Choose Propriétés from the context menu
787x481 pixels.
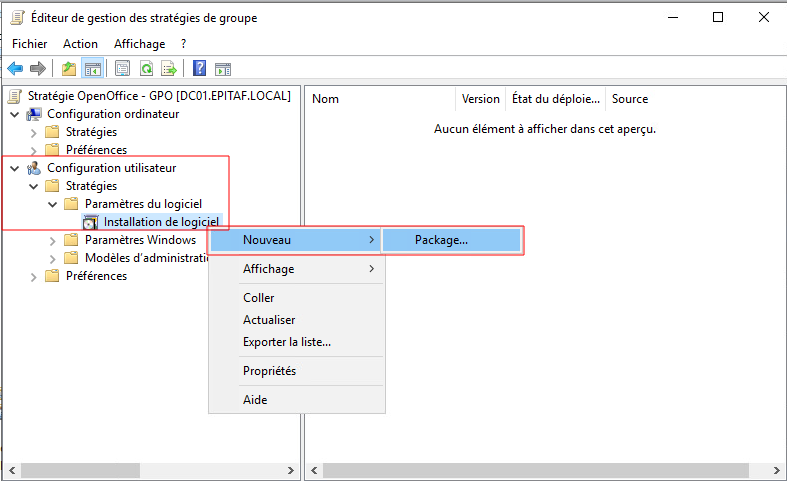[x=269, y=371]
